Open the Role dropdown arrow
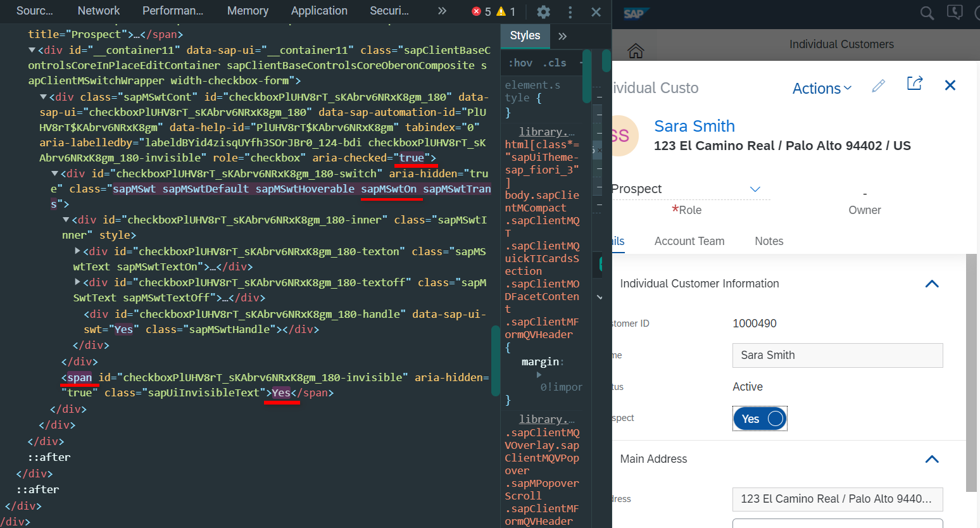Viewport: 980px width, 528px height. [x=755, y=189]
